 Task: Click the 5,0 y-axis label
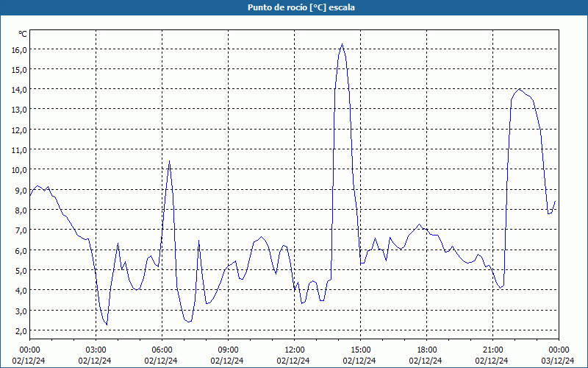[21, 270]
